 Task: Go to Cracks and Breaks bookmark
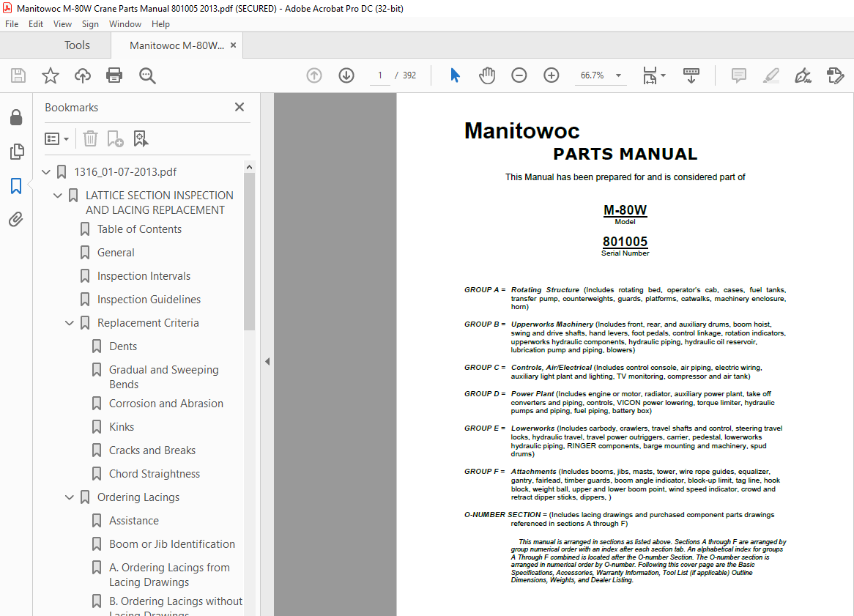click(152, 450)
